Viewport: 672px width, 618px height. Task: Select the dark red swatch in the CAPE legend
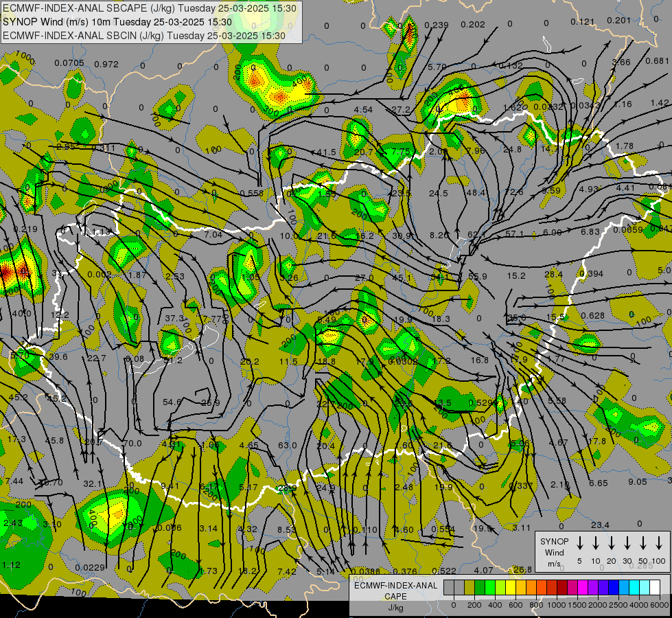point(562,587)
